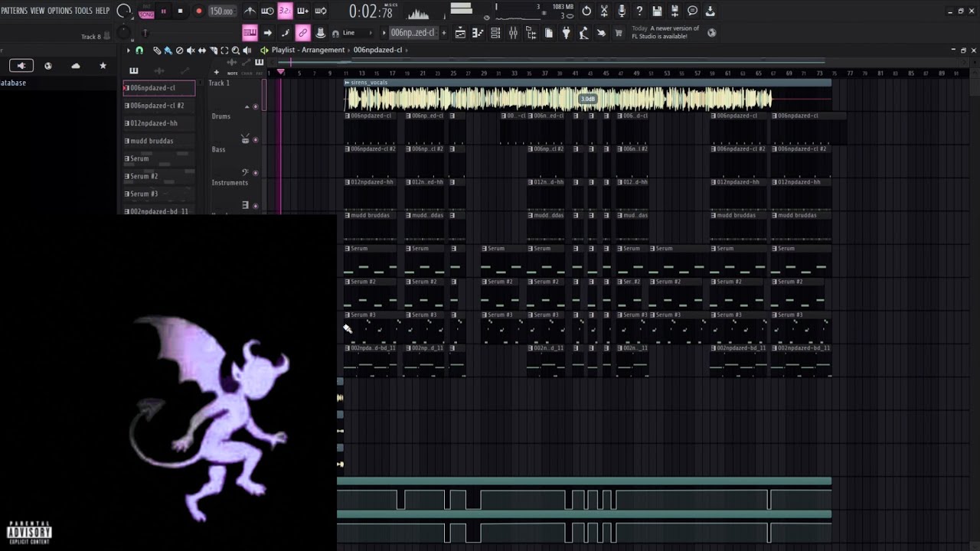Toggle loop recording icon
The width and height of the screenshot is (980, 551).
[320, 11]
